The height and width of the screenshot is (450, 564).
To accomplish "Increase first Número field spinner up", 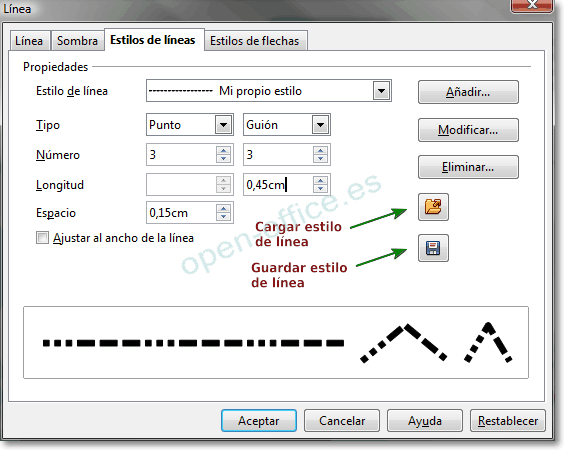I will click(224, 150).
